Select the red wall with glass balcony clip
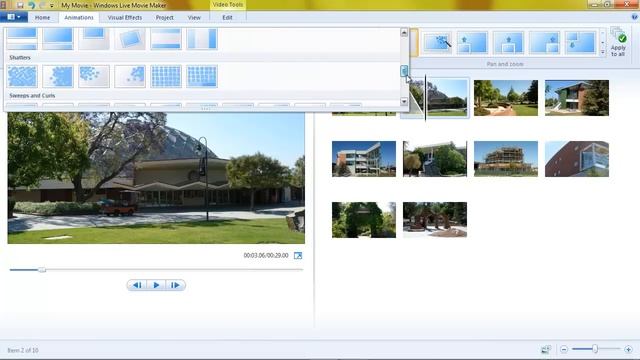This screenshot has height=360, width=640. (577, 159)
